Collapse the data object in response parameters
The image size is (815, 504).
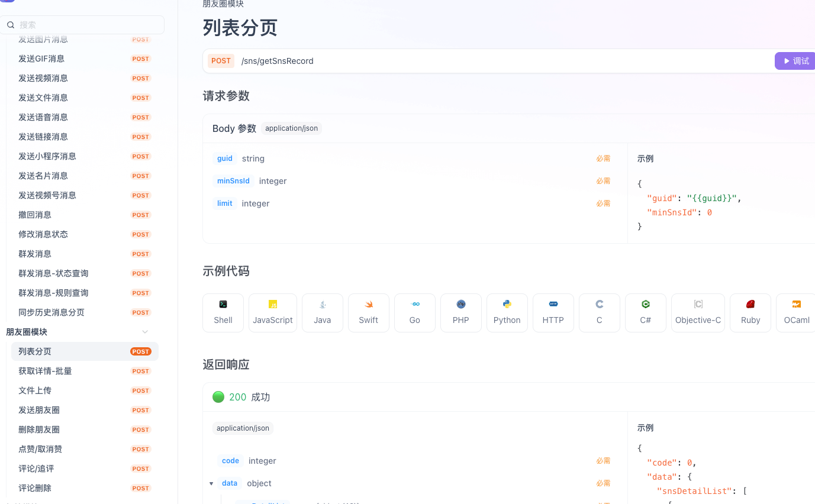tap(211, 483)
